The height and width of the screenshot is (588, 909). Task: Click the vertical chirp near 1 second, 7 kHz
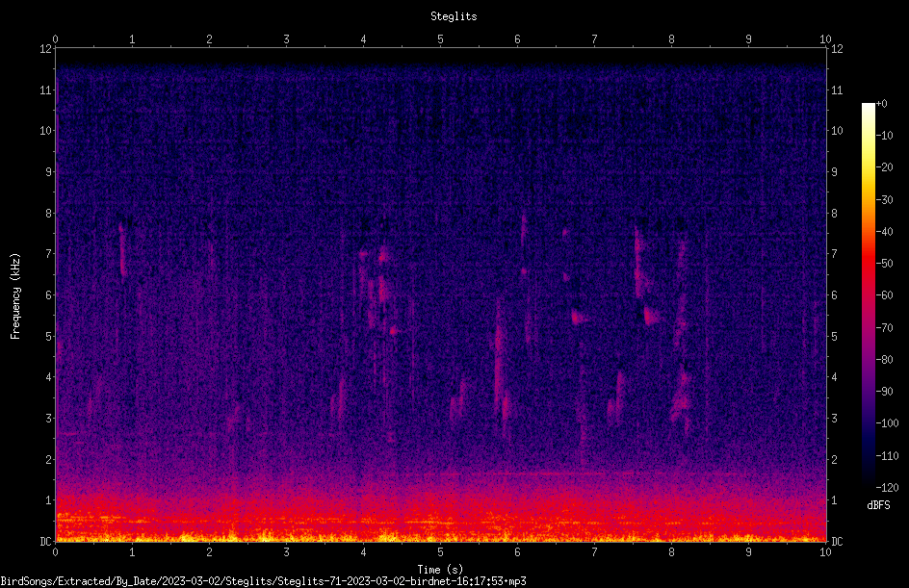[x=122, y=249]
